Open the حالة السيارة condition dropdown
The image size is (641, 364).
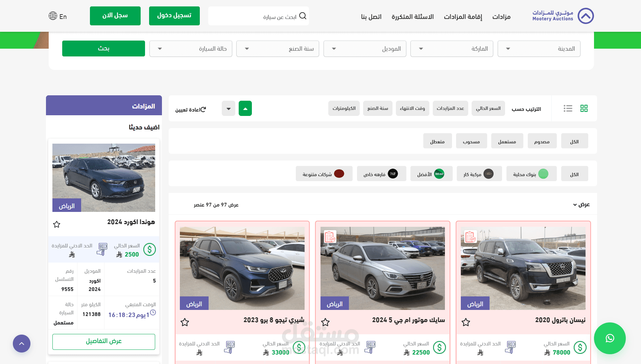click(191, 49)
